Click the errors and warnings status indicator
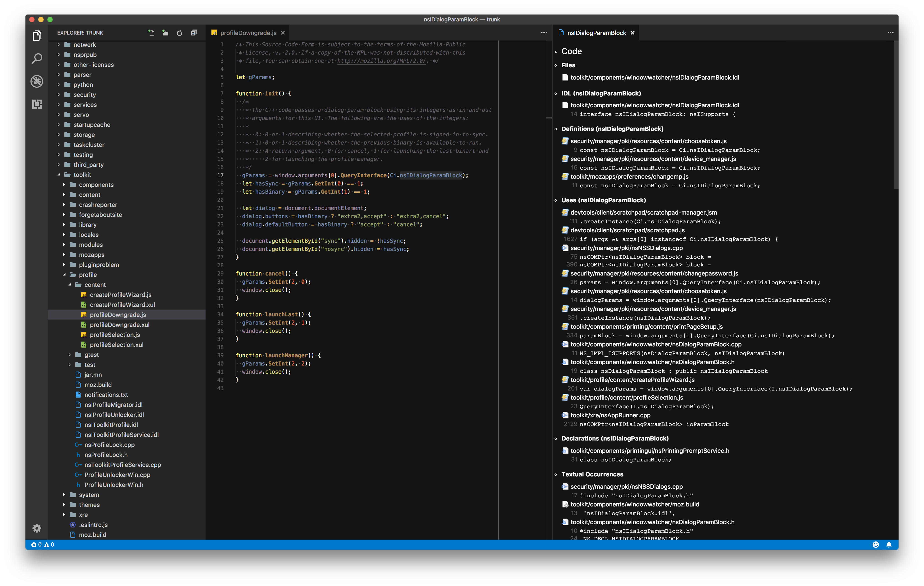This screenshot has height=586, width=924. coord(43,545)
